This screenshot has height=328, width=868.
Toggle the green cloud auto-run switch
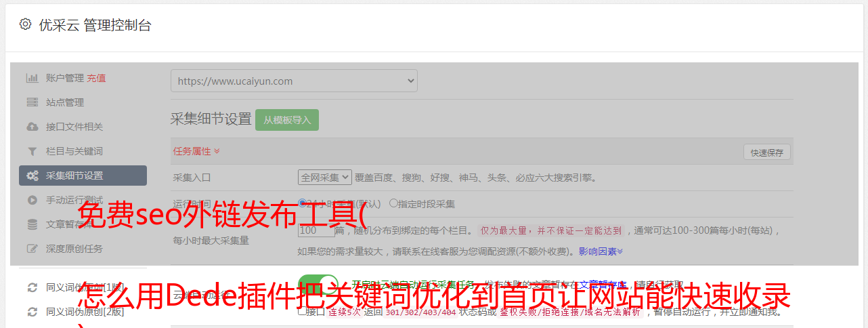pos(318,286)
